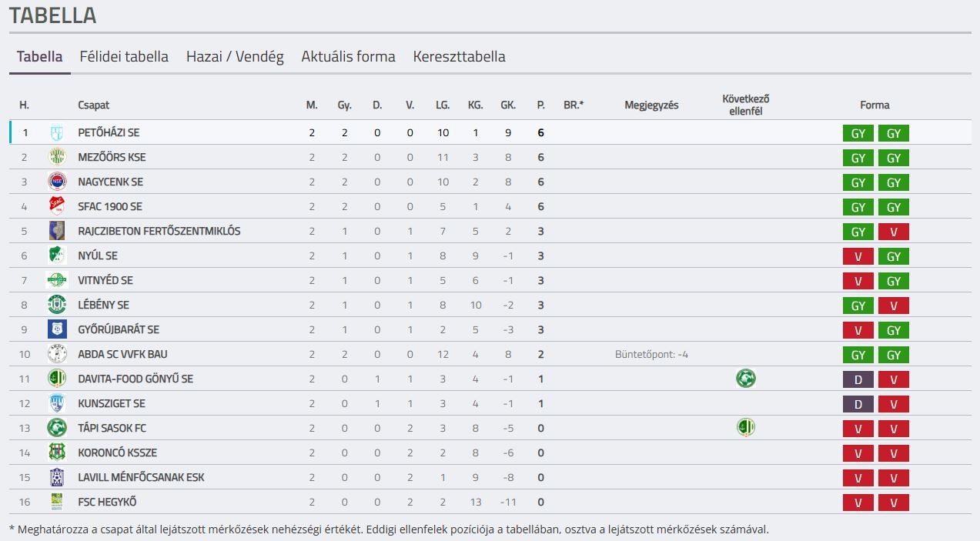Click the Petőházi SE team crest
The image size is (980, 541).
point(57,132)
